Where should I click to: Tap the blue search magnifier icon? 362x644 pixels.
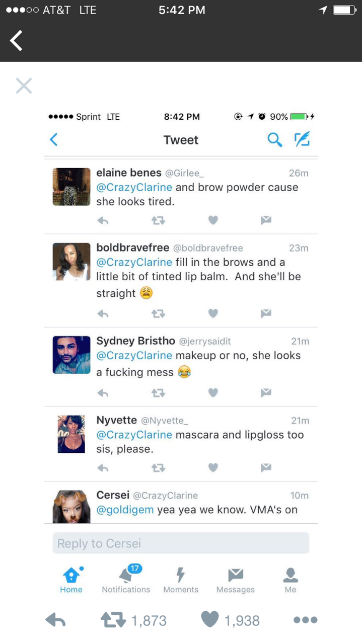click(x=274, y=139)
